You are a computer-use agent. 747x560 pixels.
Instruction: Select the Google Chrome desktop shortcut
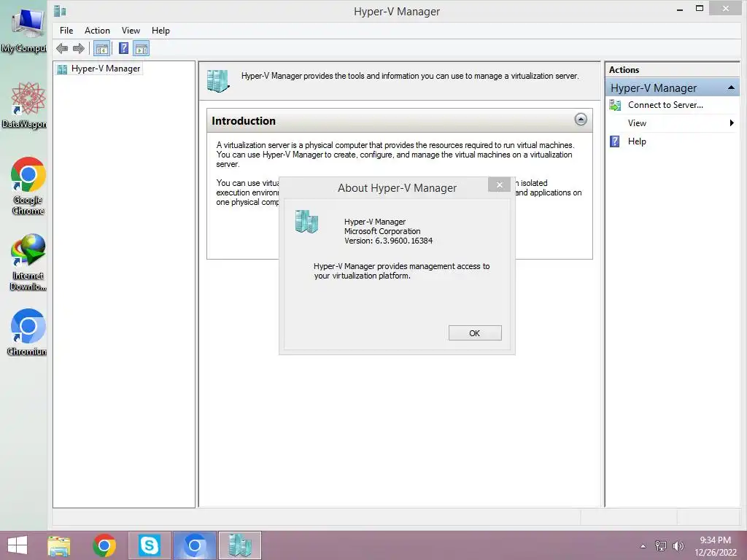[x=28, y=186]
